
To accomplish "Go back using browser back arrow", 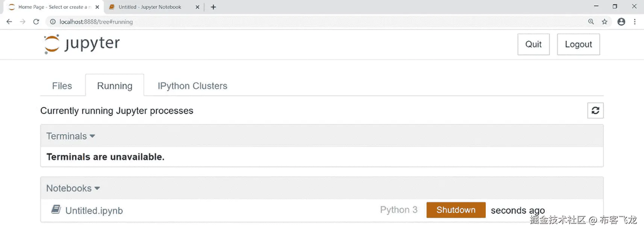I will click(9, 22).
